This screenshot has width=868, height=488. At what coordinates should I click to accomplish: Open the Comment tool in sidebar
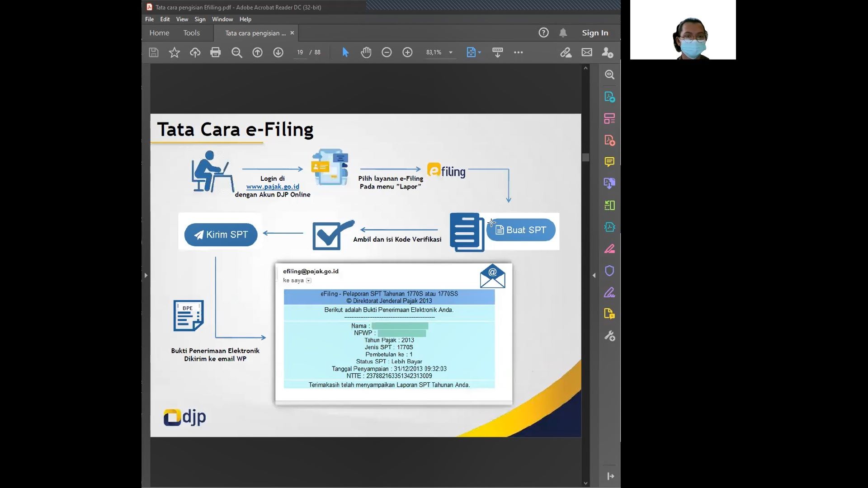(609, 162)
